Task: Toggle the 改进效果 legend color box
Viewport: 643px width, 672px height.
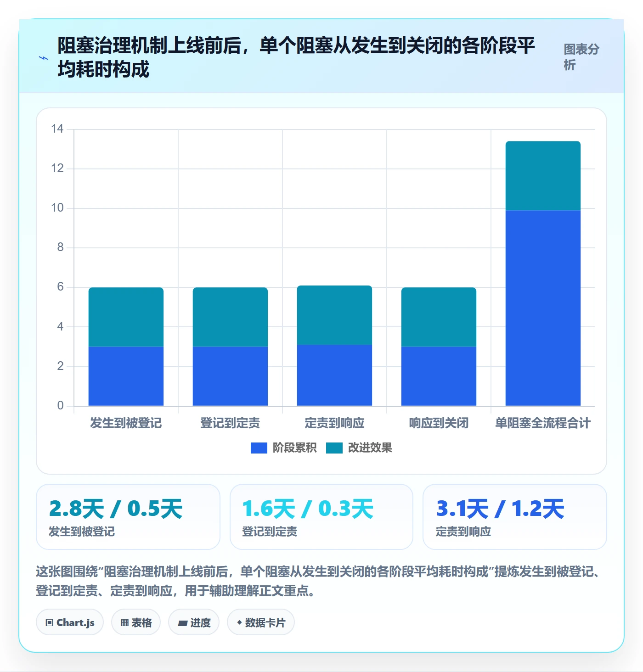Action: pyautogui.click(x=334, y=448)
